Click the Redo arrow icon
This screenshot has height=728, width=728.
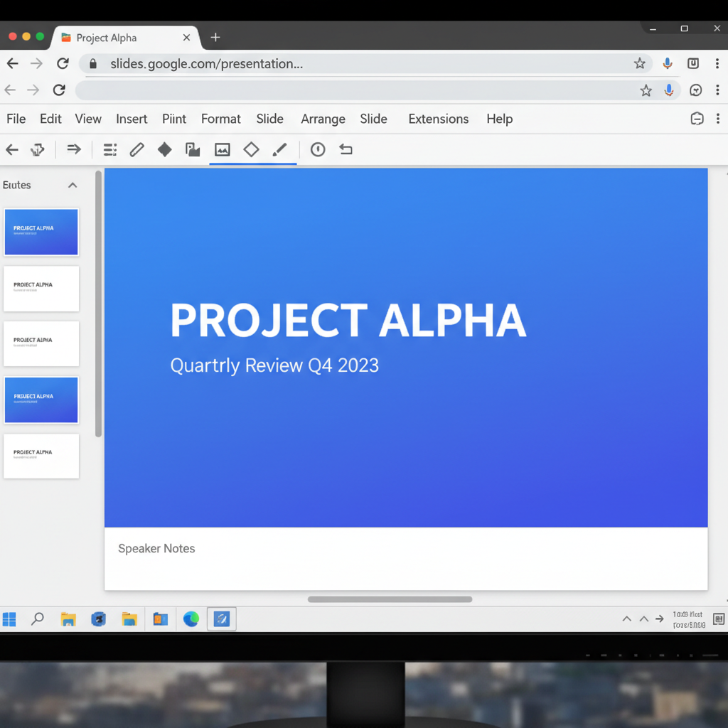[x=72, y=149]
